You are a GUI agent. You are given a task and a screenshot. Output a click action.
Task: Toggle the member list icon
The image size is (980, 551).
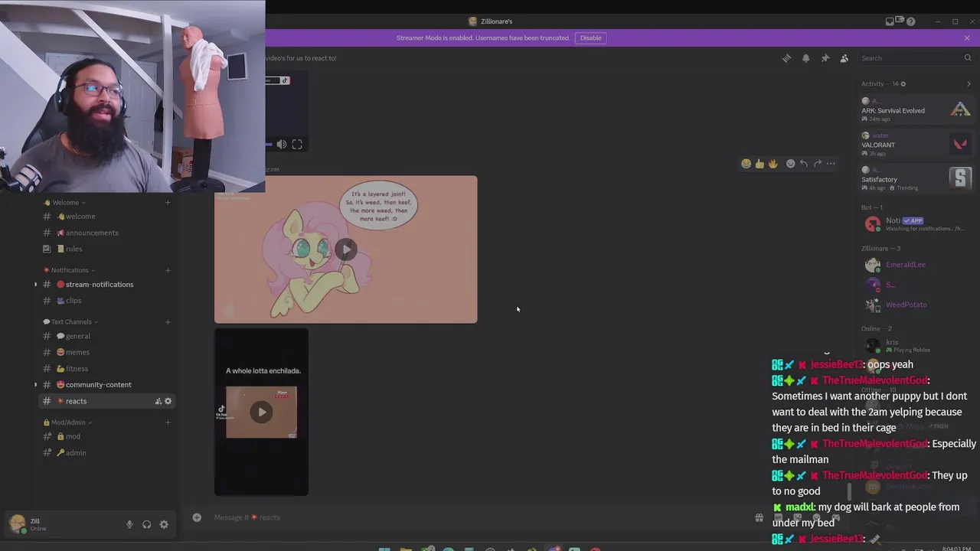pyautogui.click(x=844, y=58)
